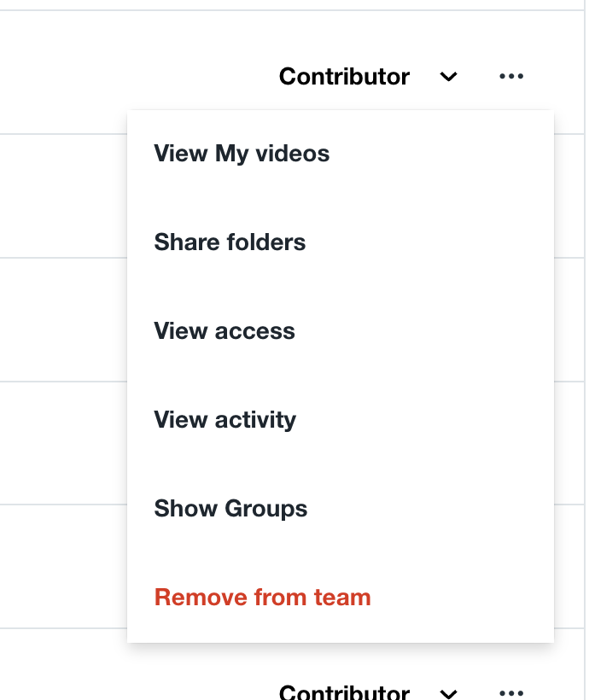Click the top row's three-dots more options icon
This screenshot has height=700, width=589.
click(x=511, y=77)
